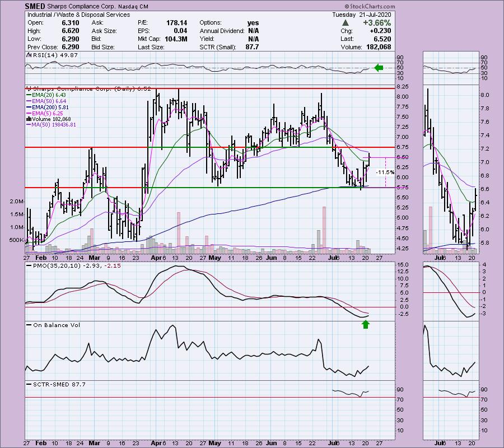Viewport: 504px width, 448px height.
Task: Click the +3.66% percent change
Action: [377, 23]
